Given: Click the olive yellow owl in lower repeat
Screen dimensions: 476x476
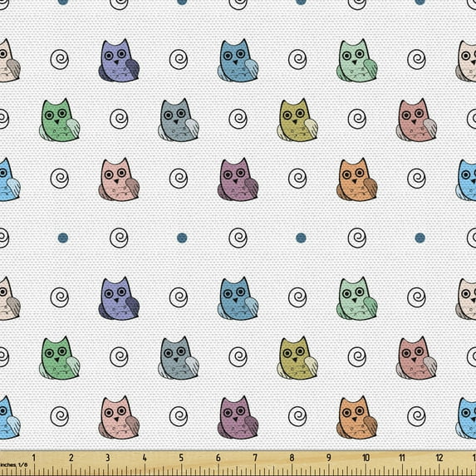Looking at the screenshot, I should click(x=297, y=358).
